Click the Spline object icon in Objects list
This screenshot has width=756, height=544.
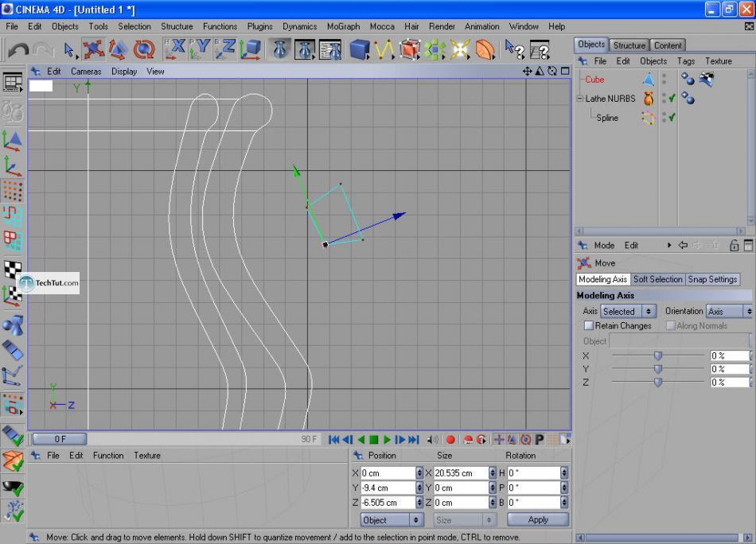pyautogui.click(x=649, y=118)
